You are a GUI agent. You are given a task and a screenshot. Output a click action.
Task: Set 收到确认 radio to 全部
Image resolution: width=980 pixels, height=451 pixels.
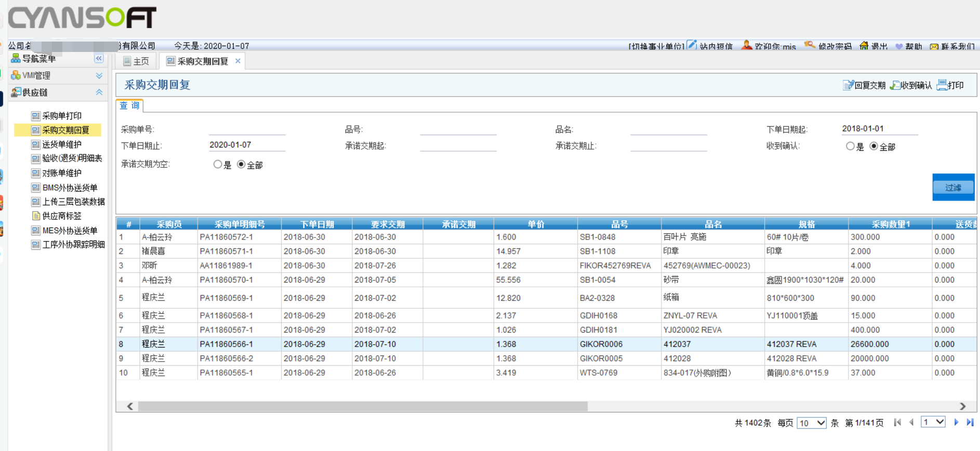tap(874, 147)
